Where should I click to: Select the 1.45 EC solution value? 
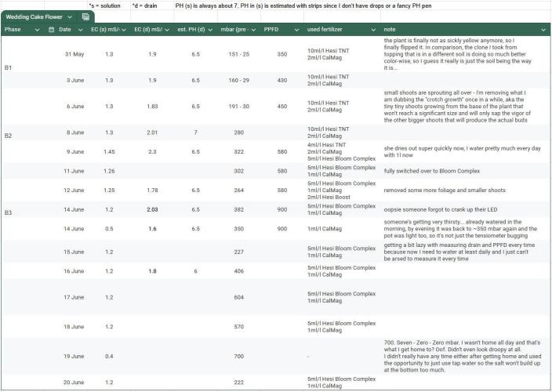pyautogui.click(x=109, y=151)
